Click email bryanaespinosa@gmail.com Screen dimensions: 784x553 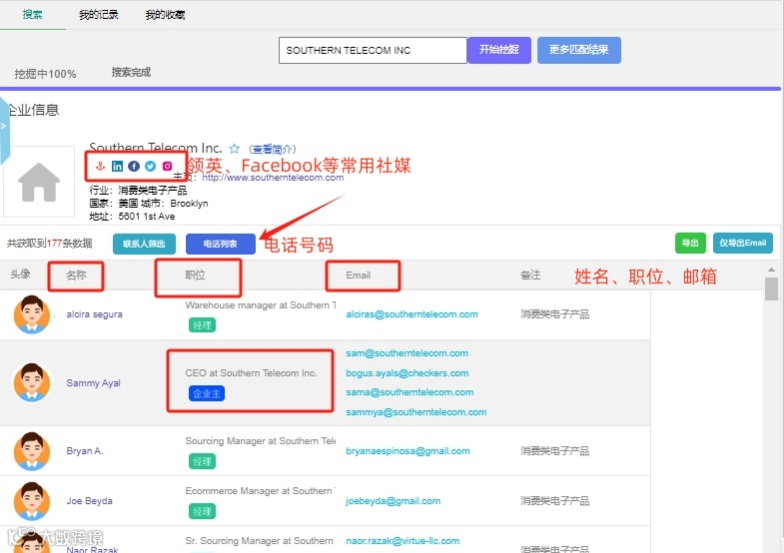click(408, 451)
